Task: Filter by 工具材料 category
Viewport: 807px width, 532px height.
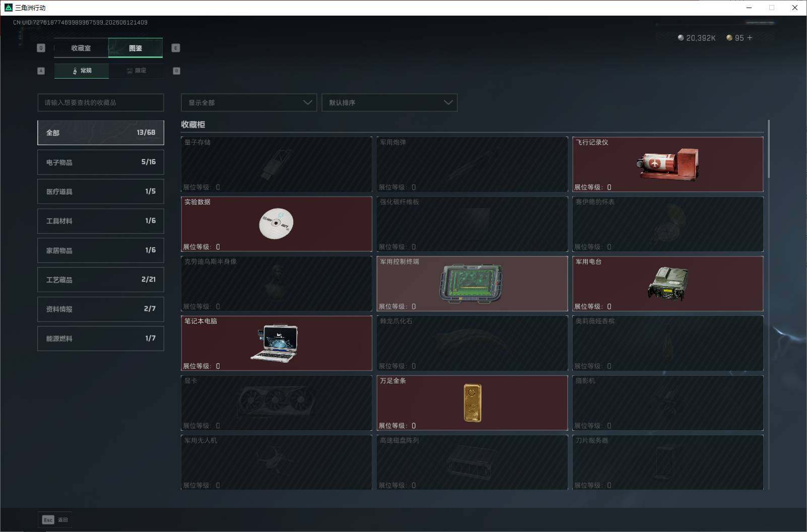Action: [x=101, y=221]
